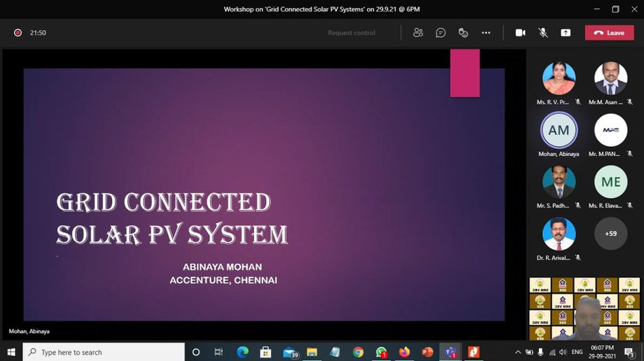Click the Mohan, Abinaya presenter label below slide
The height and width of the screenshot is (361, 644).
point(29,331)
